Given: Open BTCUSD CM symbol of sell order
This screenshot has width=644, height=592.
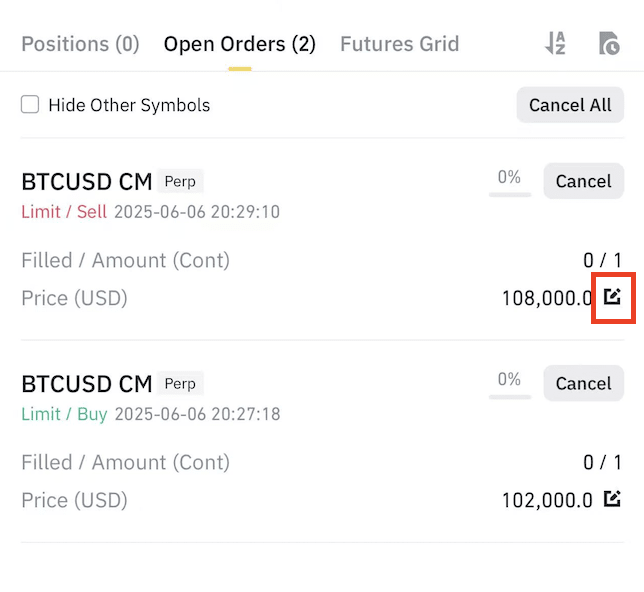Looking at the screenshot, I should 86,181.
